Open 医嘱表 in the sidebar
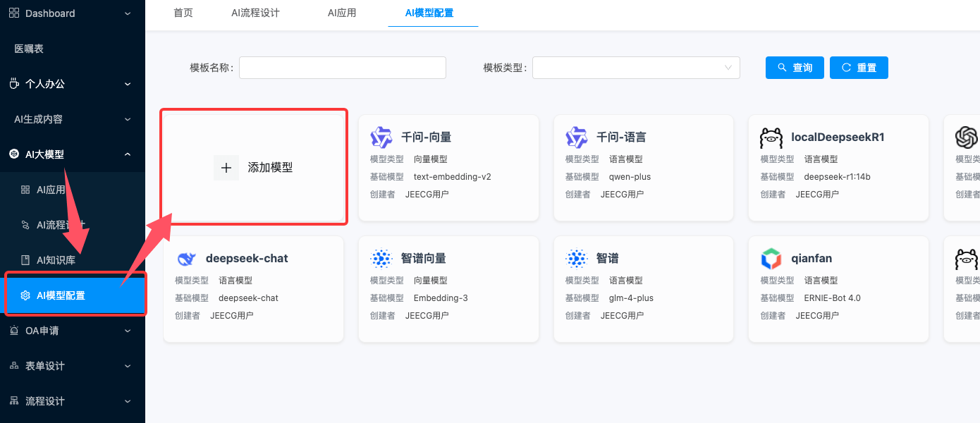Image resolution: width=980 pixels, height=423 pixels. point(29,49)
